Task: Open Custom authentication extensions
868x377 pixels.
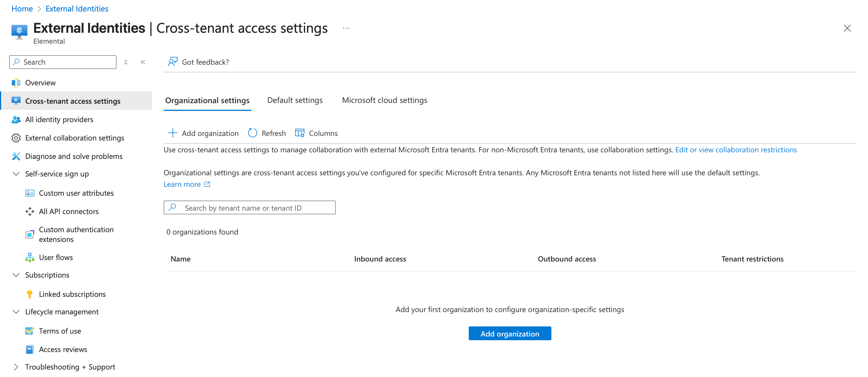Action: coord(76,234)
